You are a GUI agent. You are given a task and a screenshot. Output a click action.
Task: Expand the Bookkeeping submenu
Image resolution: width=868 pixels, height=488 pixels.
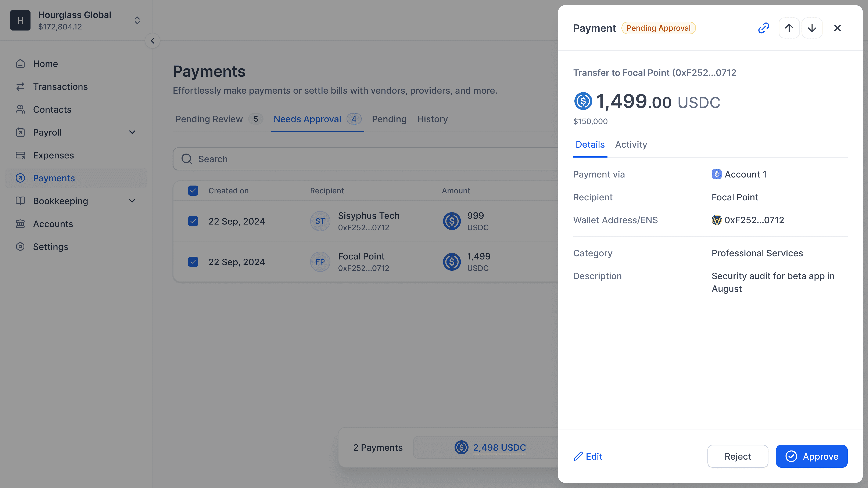pos(132,201)
